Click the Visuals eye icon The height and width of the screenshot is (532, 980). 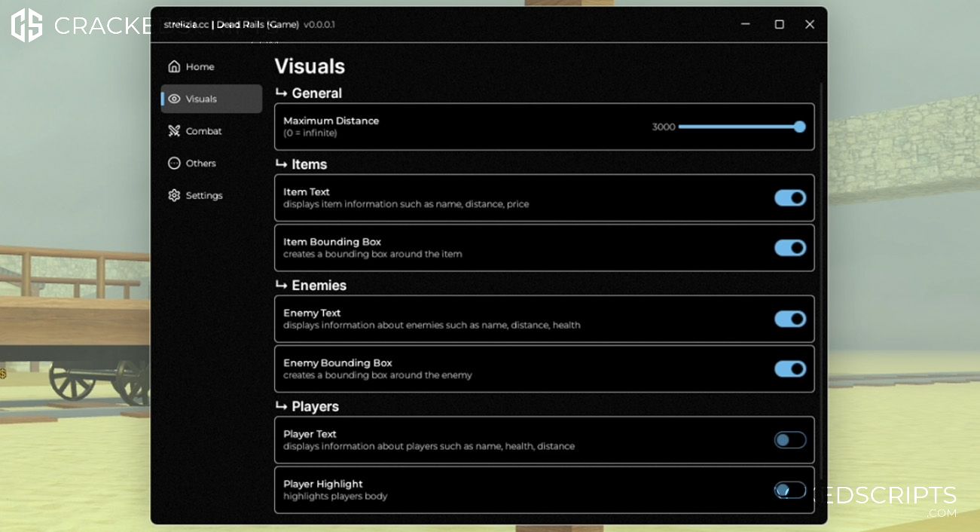click(x=174, y=99)
